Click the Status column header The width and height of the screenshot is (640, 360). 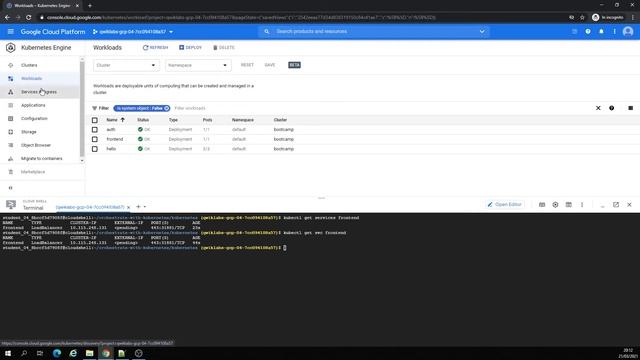[143, 120]
